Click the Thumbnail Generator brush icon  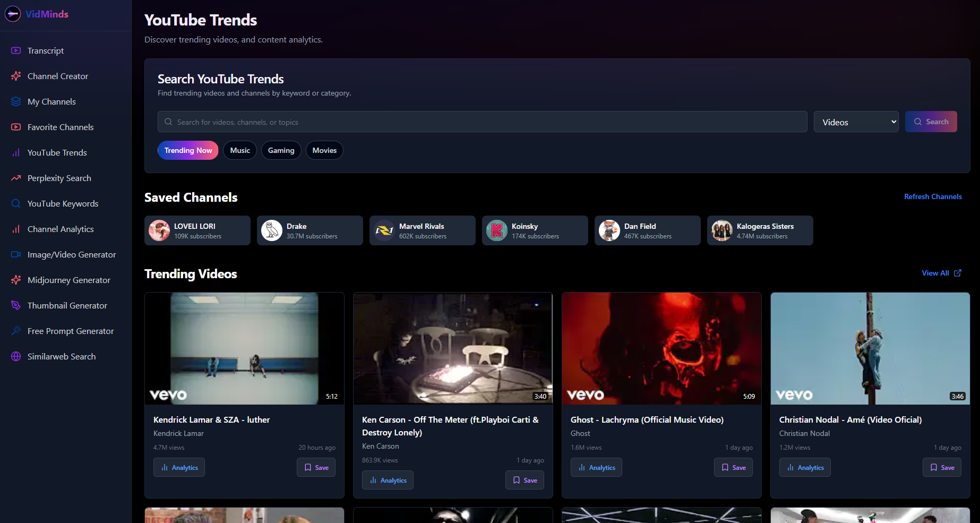[x=16, y=305]
